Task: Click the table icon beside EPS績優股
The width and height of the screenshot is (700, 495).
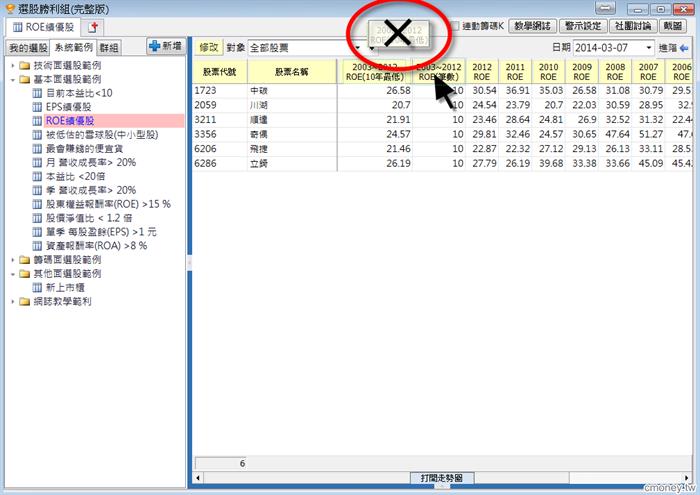Action: tap(38, 107)
